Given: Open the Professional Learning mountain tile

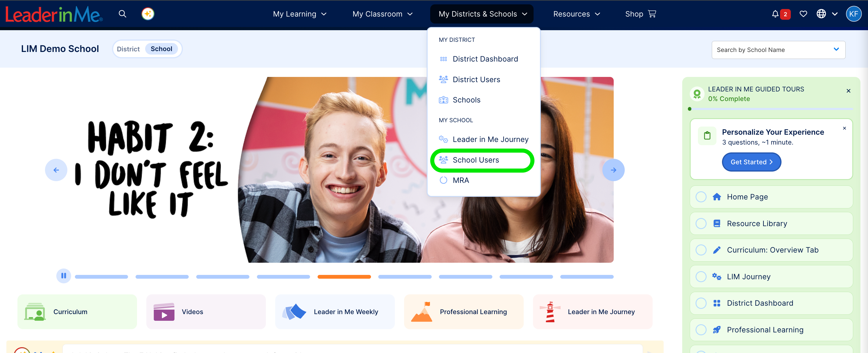Looking at the screenshot, I should pyautogui.click(x=464, y=311).
